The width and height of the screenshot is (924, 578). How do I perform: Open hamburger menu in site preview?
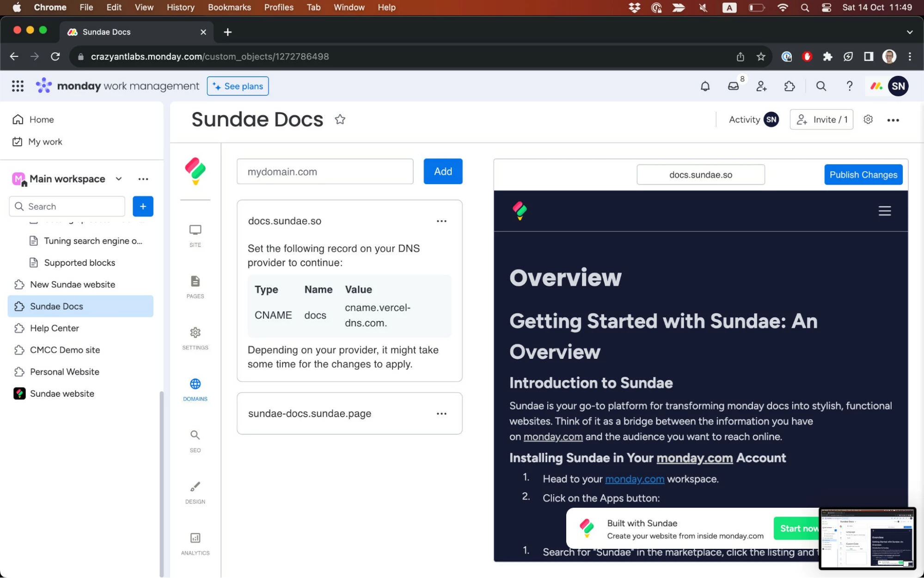[x=885, y=211]
